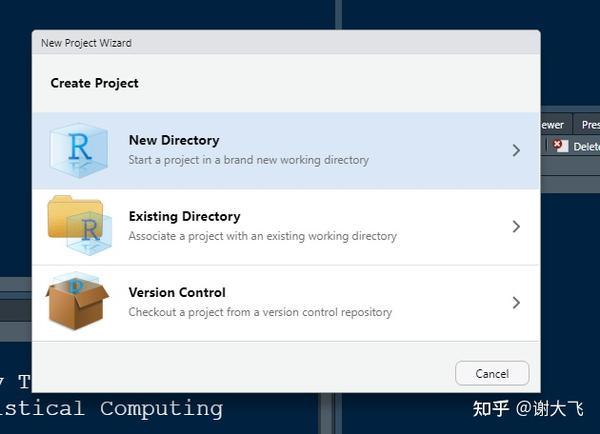Image resolution: width=600 pixels, height=434 pixels.
Task: Select the Version Control title text
Action: pos(177,293)
